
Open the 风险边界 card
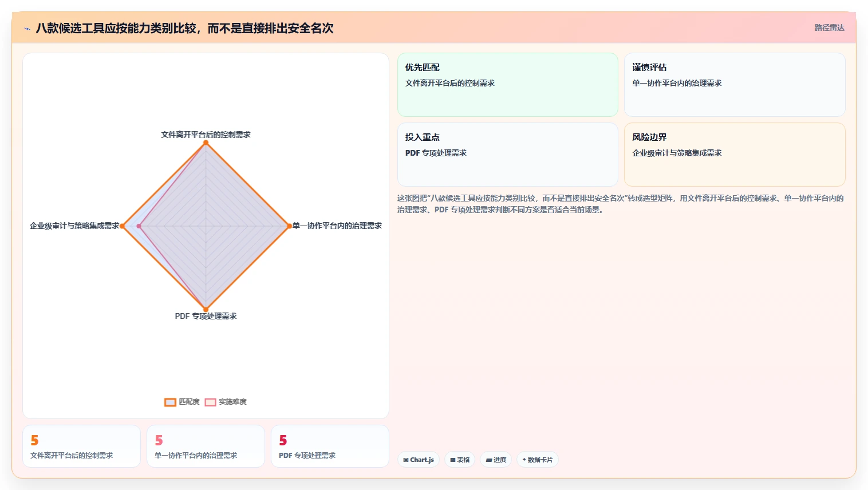click(735, 155)
